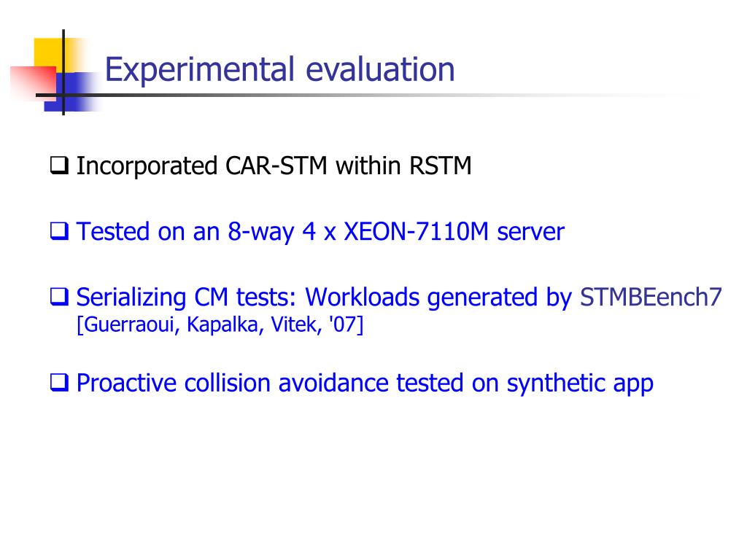Click the slide title Experimental evaluation
Image resolution: width=747 pixels, height=560 pixels.
(x=279, y=70)
